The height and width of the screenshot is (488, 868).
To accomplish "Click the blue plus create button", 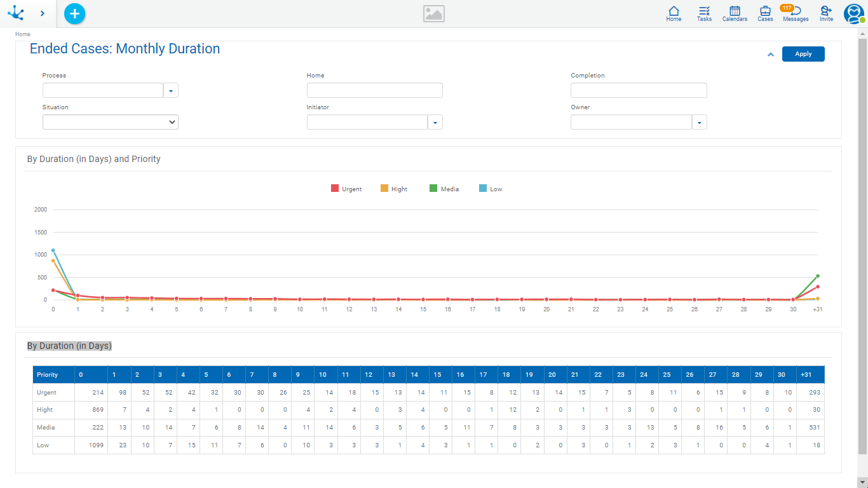I will (x=74, y=13).
